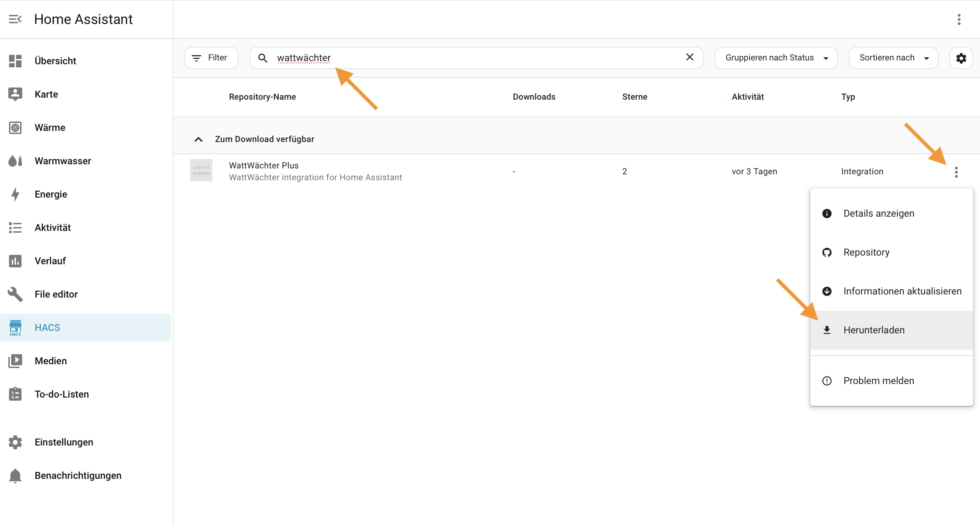This screenshot has height=525, width=980.
Task: Sort by Sterne column header
Action: (x=635, y=97)
